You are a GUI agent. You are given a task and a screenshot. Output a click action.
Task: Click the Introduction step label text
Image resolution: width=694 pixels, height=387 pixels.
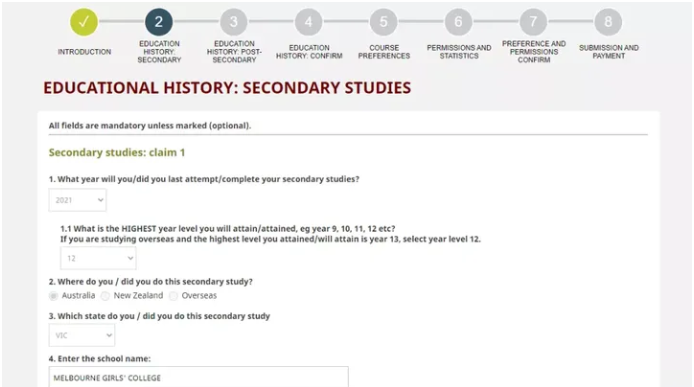[x=84, y=52]
